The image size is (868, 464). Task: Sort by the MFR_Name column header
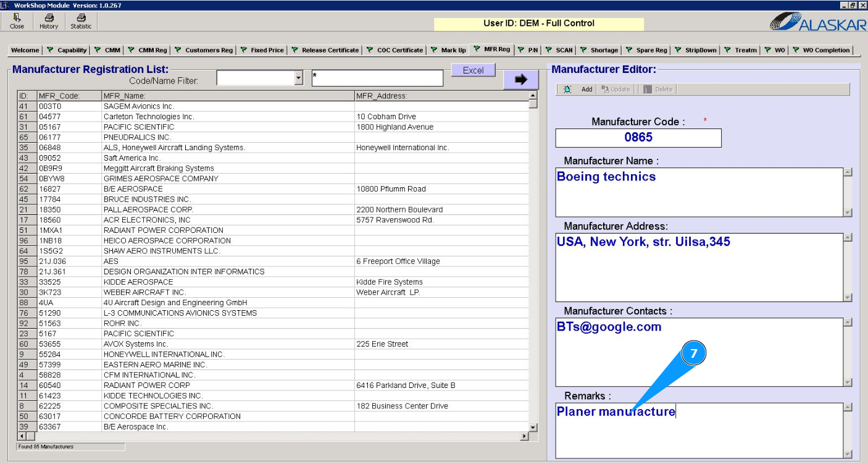[x=228, y=96]
